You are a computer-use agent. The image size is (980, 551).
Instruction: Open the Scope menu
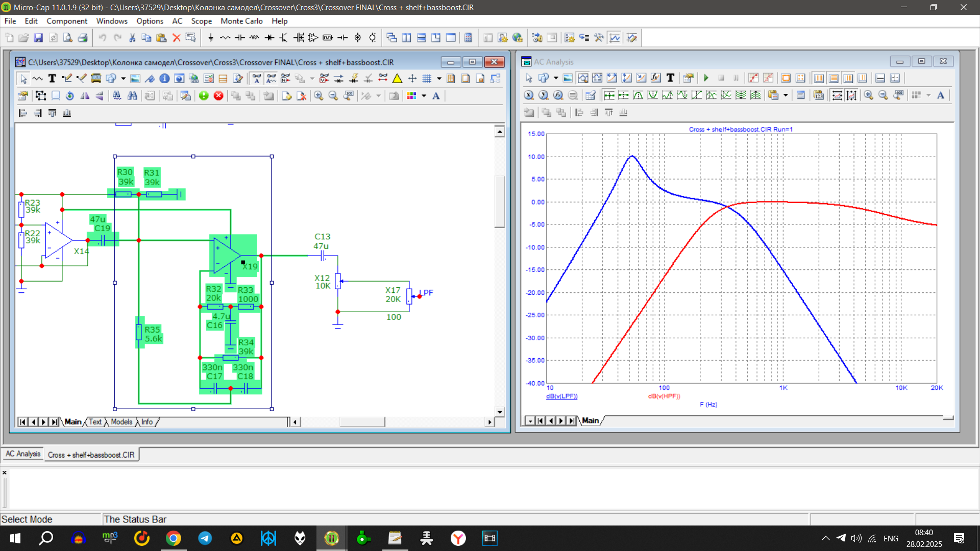(x=201, y=21)
